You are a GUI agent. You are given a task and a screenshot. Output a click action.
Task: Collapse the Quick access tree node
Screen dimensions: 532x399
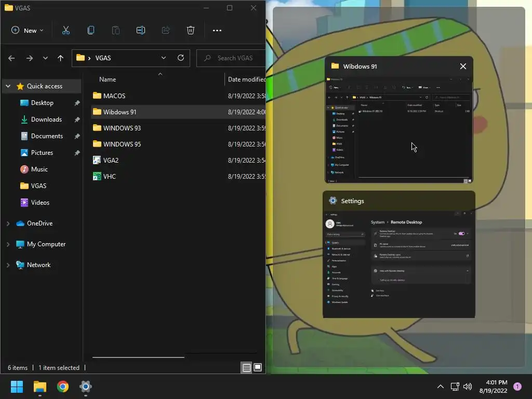8,86
